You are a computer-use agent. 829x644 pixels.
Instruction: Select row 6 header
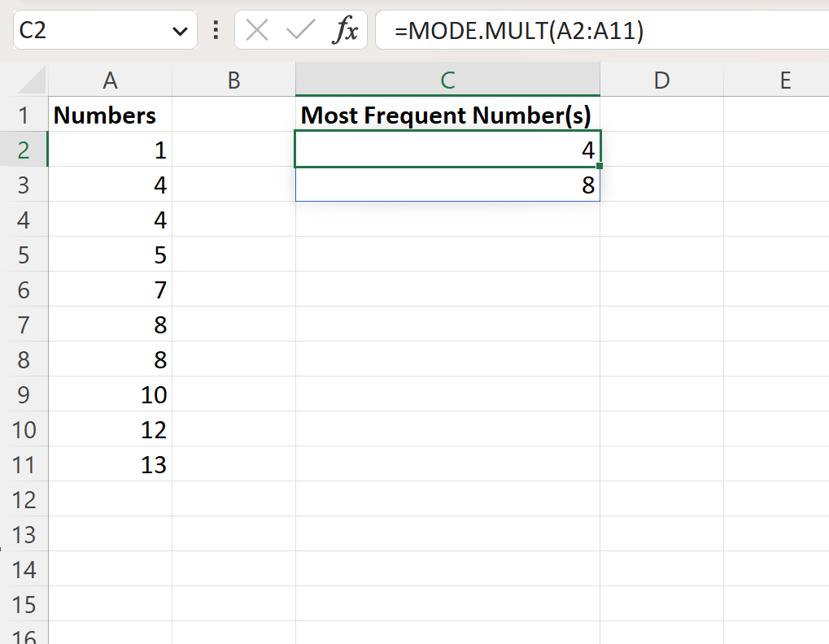pos(24,290)
